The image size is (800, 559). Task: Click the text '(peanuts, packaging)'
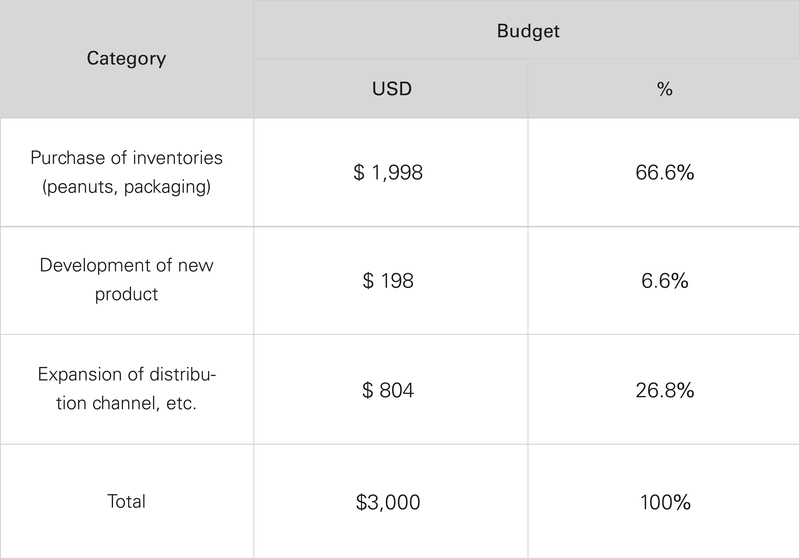pyautogui.click(x=126, y=186)
